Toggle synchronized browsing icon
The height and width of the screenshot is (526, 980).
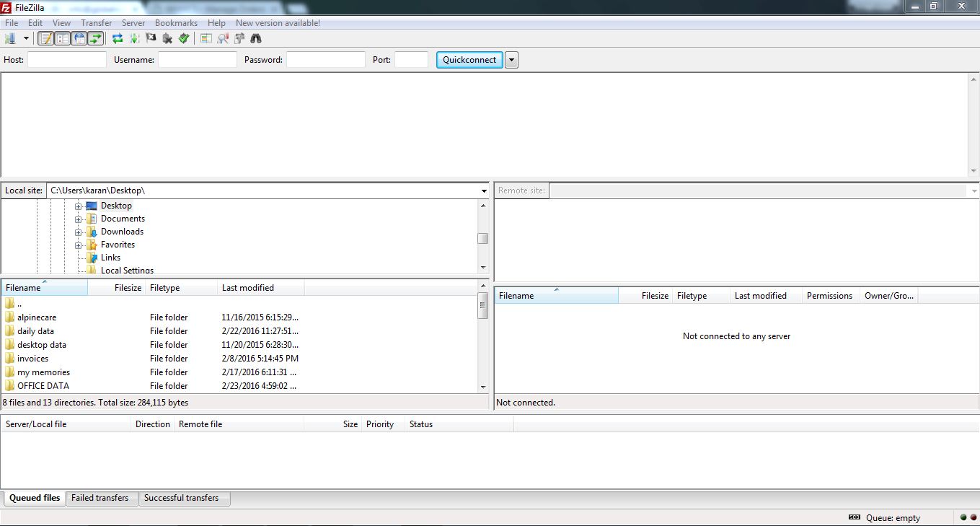click(x=239, y=38)
